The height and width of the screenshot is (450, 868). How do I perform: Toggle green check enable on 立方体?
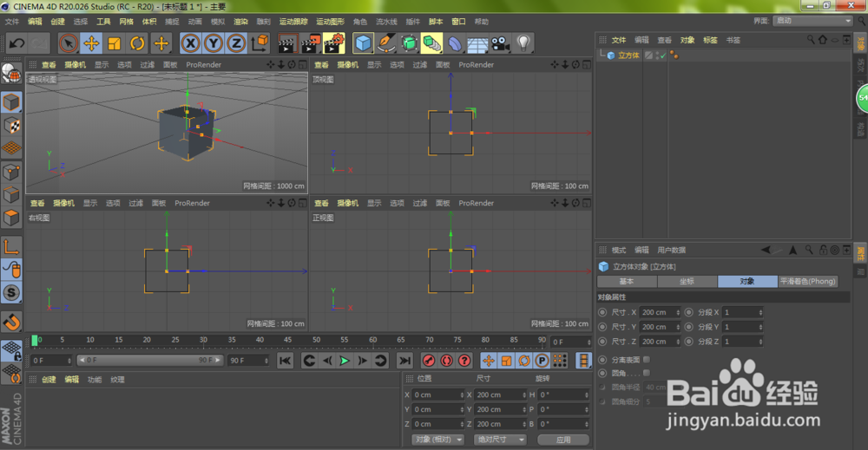pos(662,55)
